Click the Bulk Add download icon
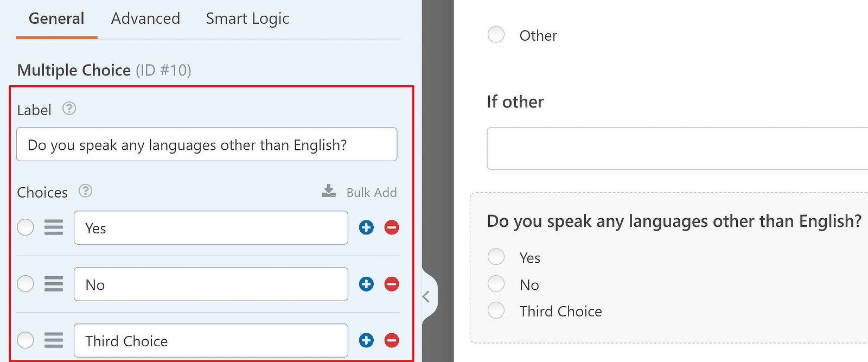Image resolution: width=868 pixels, height=362 pixels. pyautogui.click(x=328, y=191)
